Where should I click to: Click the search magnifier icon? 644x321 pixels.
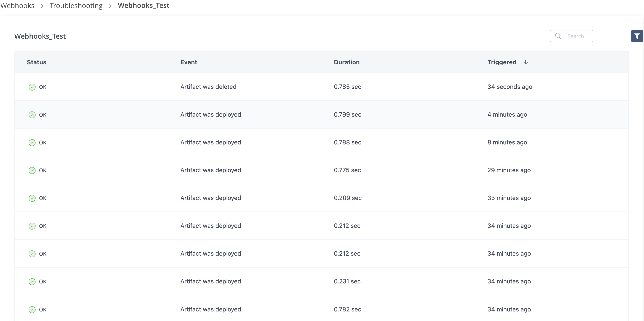coord(558,36)
